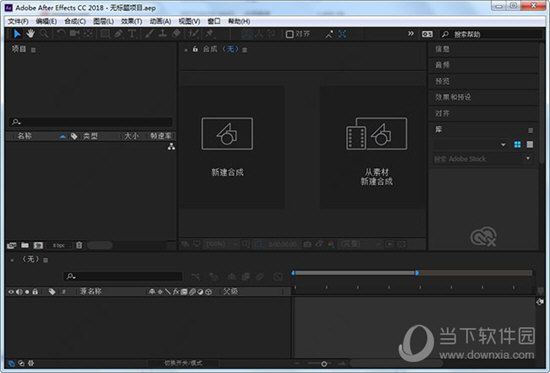Click the 搜索帮助 search help field
The width and height of the screenshot is (550, 373).
pyautogui.click(x=491, y=34)
